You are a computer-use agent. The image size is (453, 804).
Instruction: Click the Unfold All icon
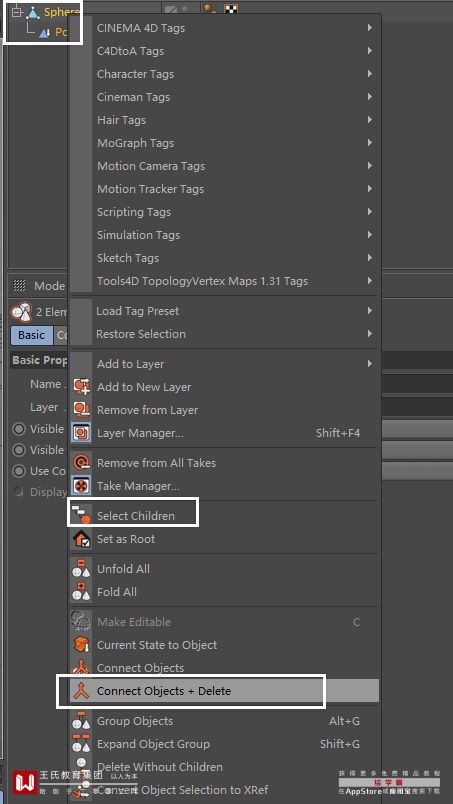82,568
